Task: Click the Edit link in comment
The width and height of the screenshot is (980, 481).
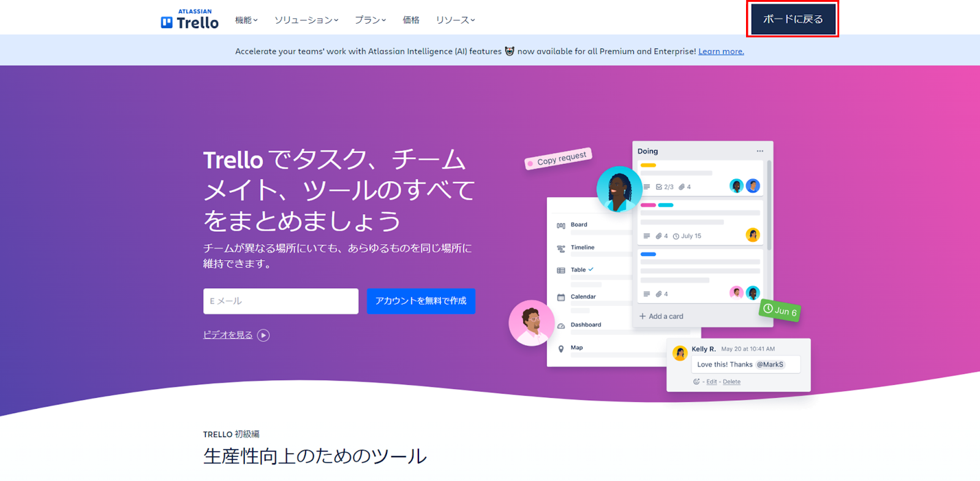Action: tap(711, 382)
